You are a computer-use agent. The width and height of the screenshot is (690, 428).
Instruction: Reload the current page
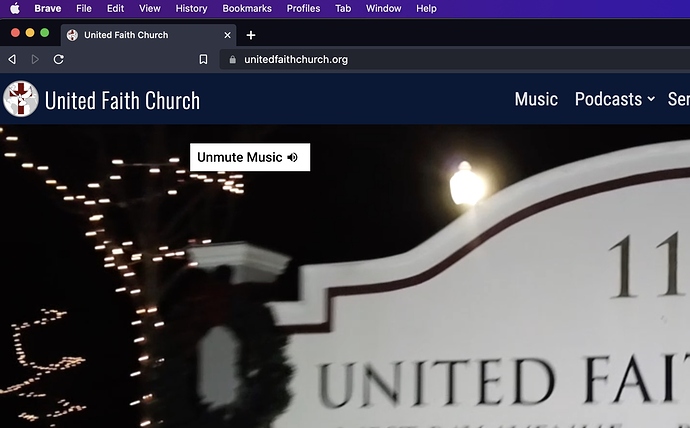[x=59, y=59]
